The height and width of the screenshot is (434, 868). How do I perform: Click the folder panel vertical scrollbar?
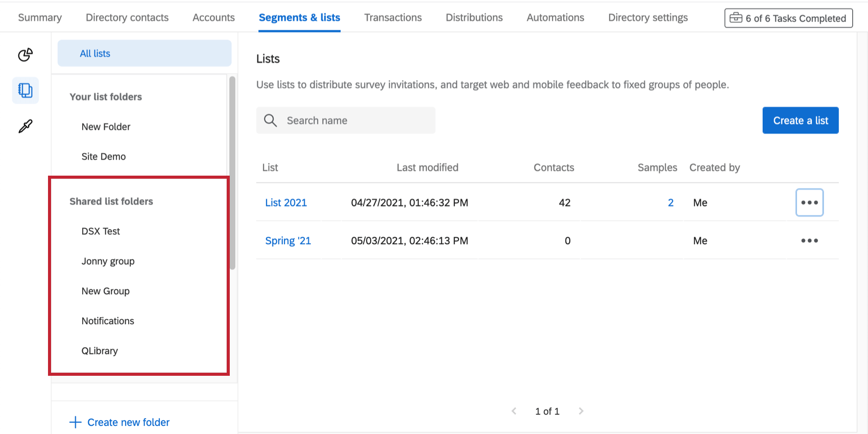tap(232, 174)
